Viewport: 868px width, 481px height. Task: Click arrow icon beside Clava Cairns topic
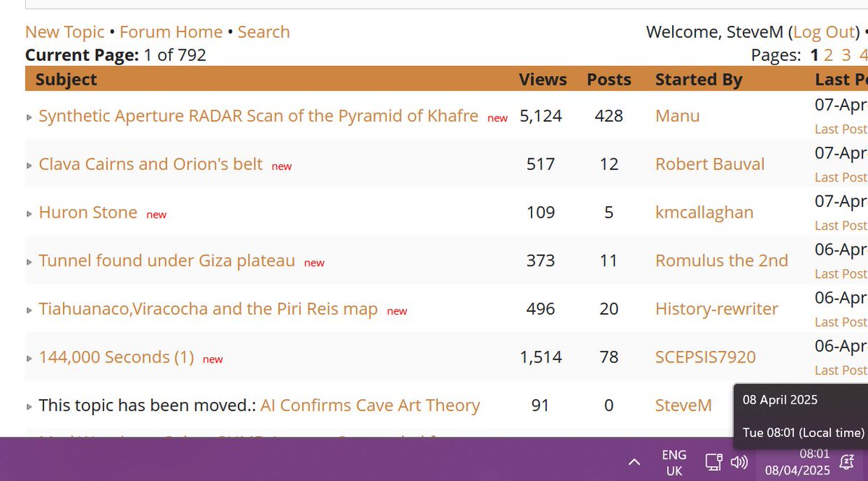(x=30, y=166)
